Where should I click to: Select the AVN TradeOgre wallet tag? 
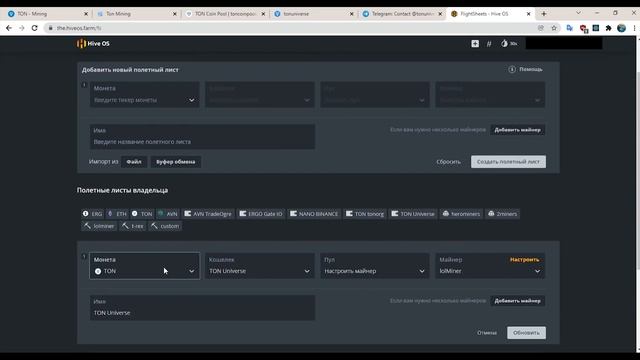click(x=208, y=213)
